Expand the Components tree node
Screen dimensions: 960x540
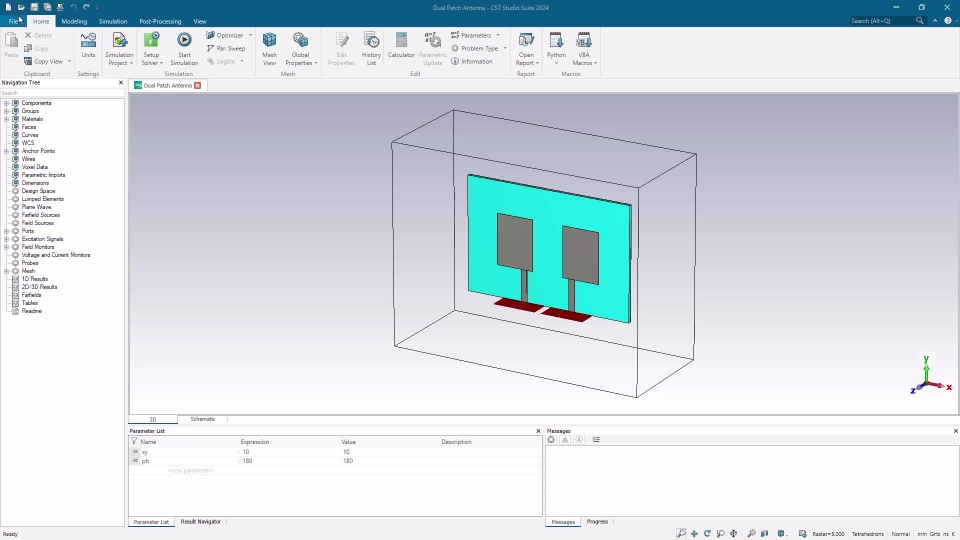[6, 103]
